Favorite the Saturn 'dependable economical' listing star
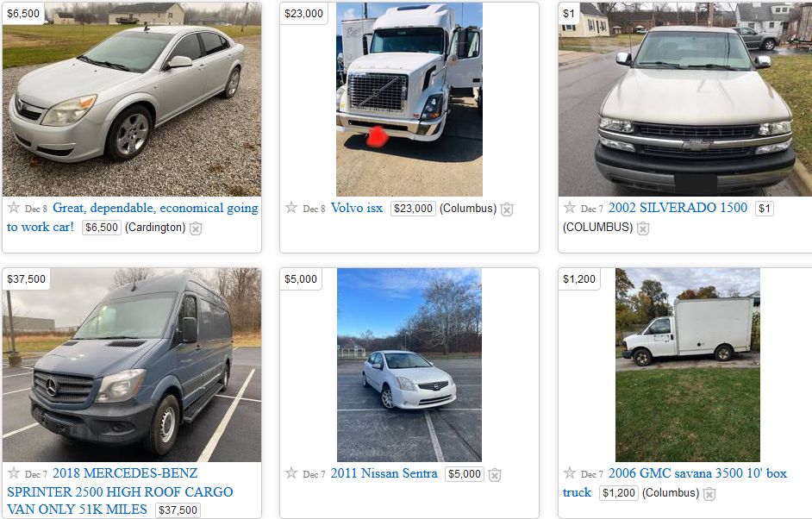This screenshot has width=812, height=519. 14,208
